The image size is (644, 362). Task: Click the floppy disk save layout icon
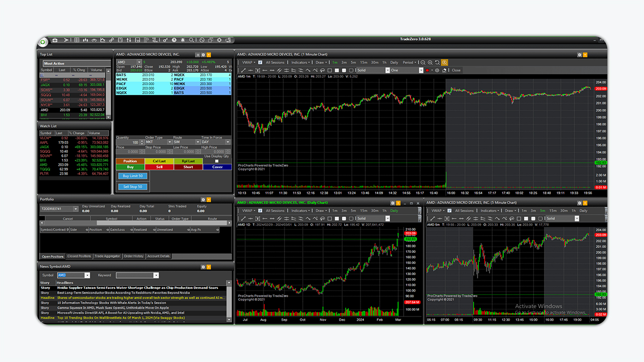tap(137, 40)
